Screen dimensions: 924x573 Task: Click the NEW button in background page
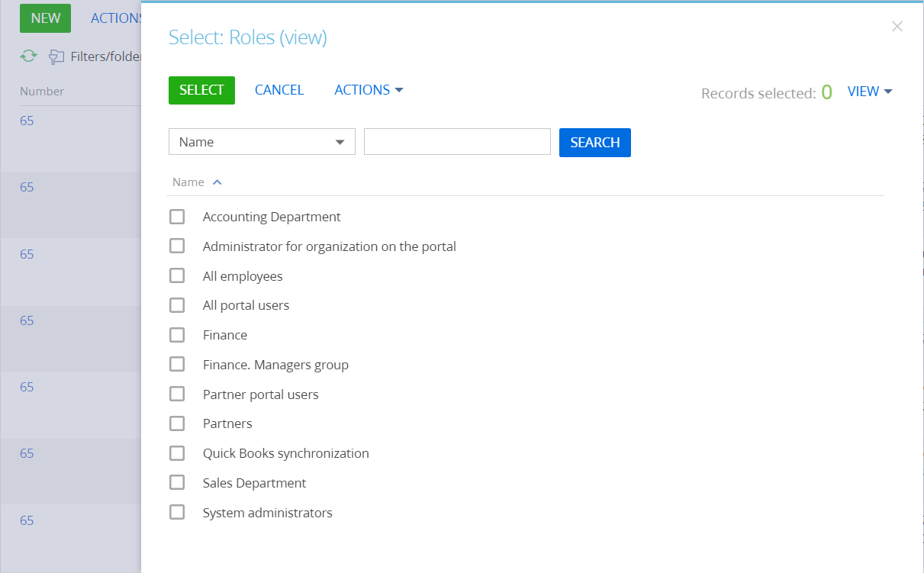45,18
